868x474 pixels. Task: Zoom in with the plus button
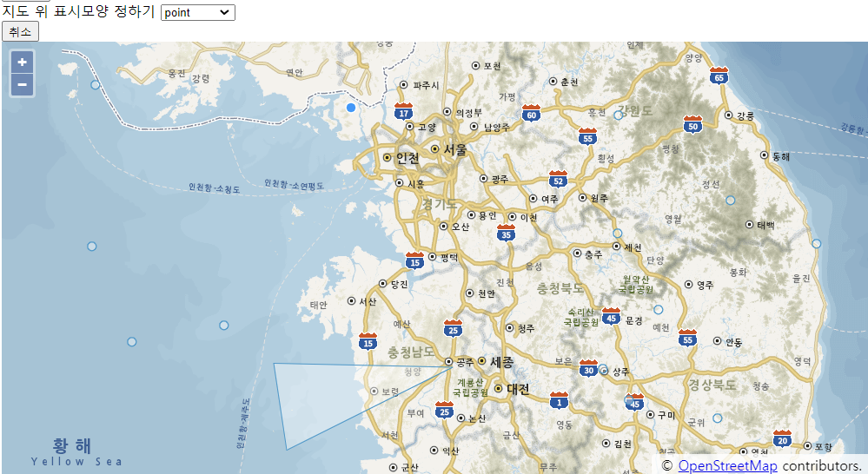coord(22,62)
